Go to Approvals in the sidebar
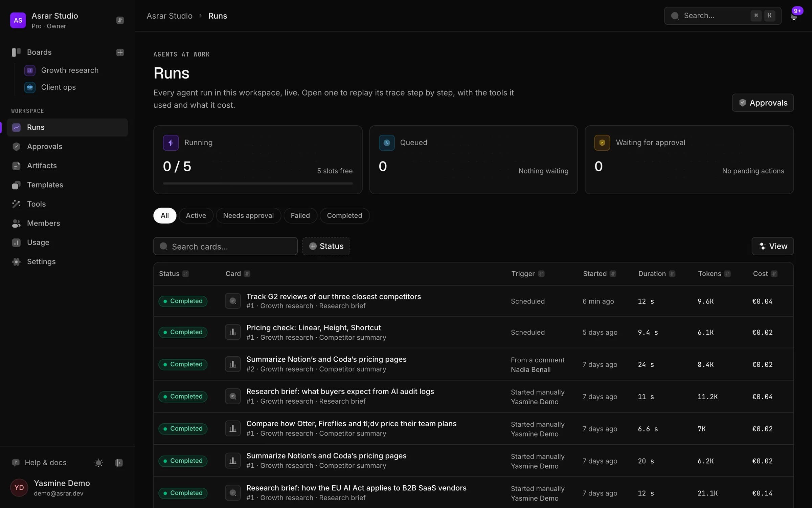The height and width of the screenshot is (508, 812). (67, 147)
